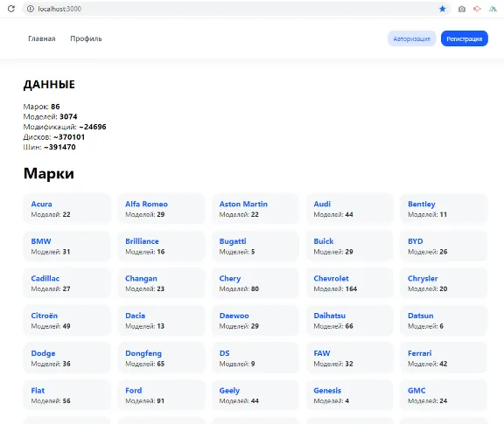Select the Bugatti brand card
The image size is (504, 424).
pyautogui.click(x=255, y=246)
